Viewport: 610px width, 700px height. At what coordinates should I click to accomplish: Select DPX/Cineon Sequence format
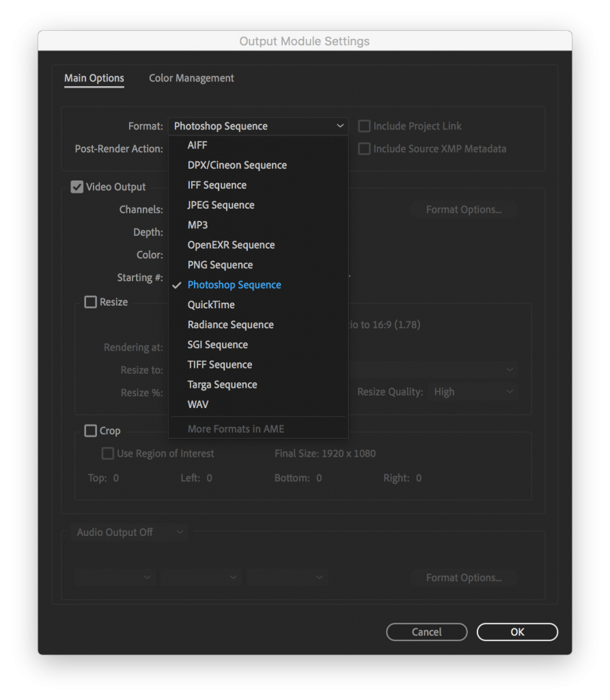click(258, 165)
